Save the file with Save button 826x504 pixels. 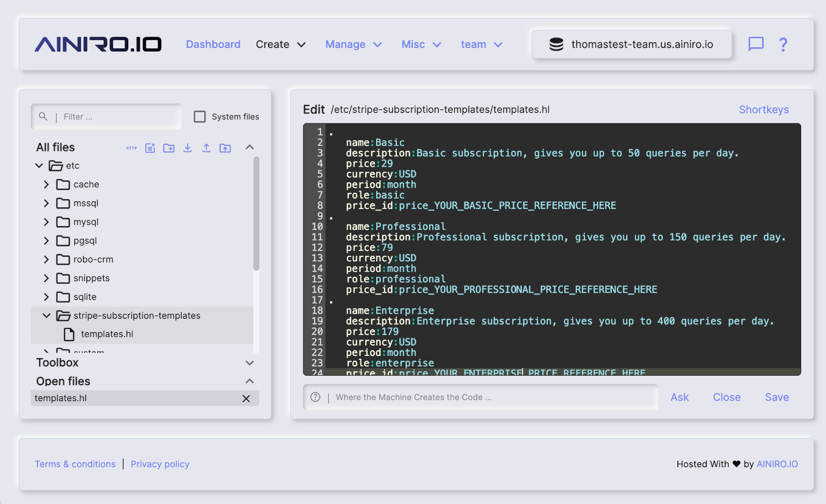click(777, 397)
